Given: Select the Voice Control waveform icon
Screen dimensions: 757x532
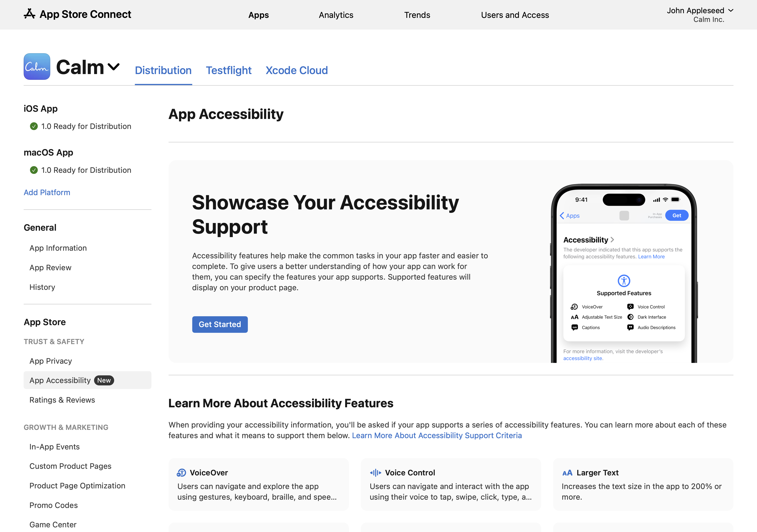Looking at the screenshot, I should pos(375,472).
